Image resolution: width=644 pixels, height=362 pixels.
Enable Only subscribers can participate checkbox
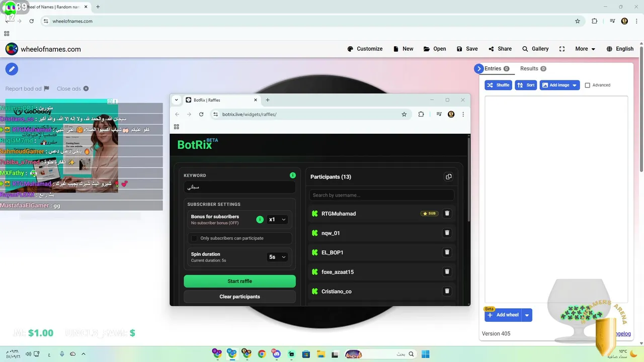194,238
